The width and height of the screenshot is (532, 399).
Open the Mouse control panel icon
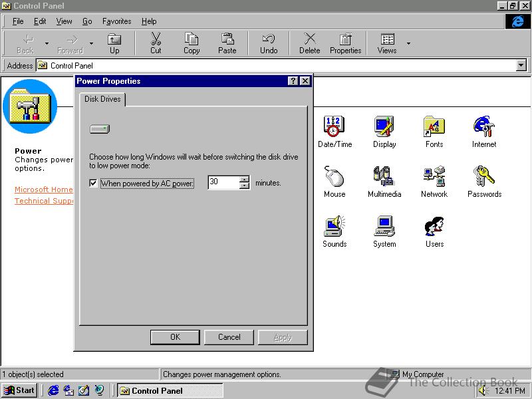pos(334,181)
